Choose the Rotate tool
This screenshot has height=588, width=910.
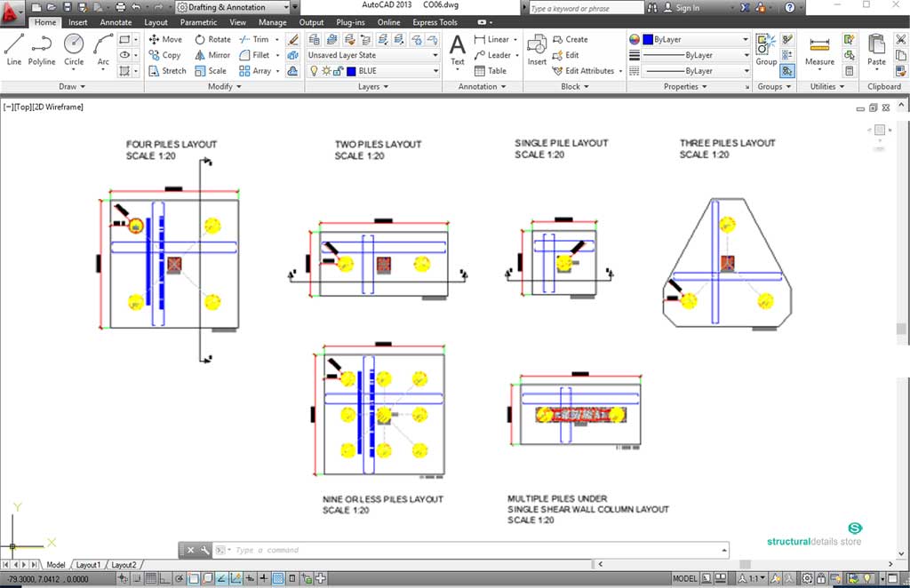[x=212, y=39]
